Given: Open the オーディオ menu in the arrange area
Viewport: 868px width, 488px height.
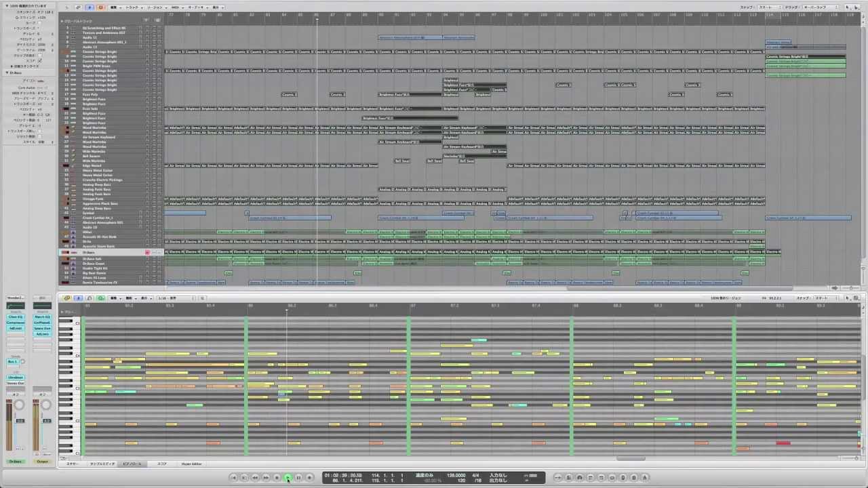Looking at the screenshot, I should (197, 7).
